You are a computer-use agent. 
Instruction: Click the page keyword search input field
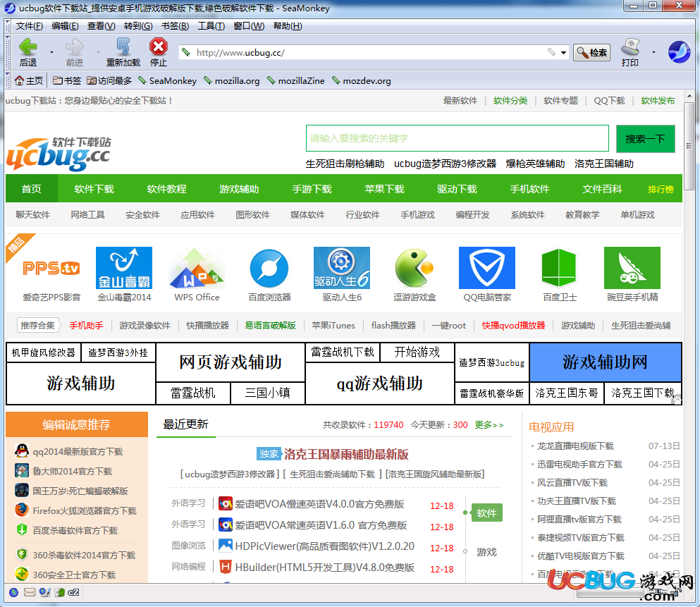pos(457,138)
